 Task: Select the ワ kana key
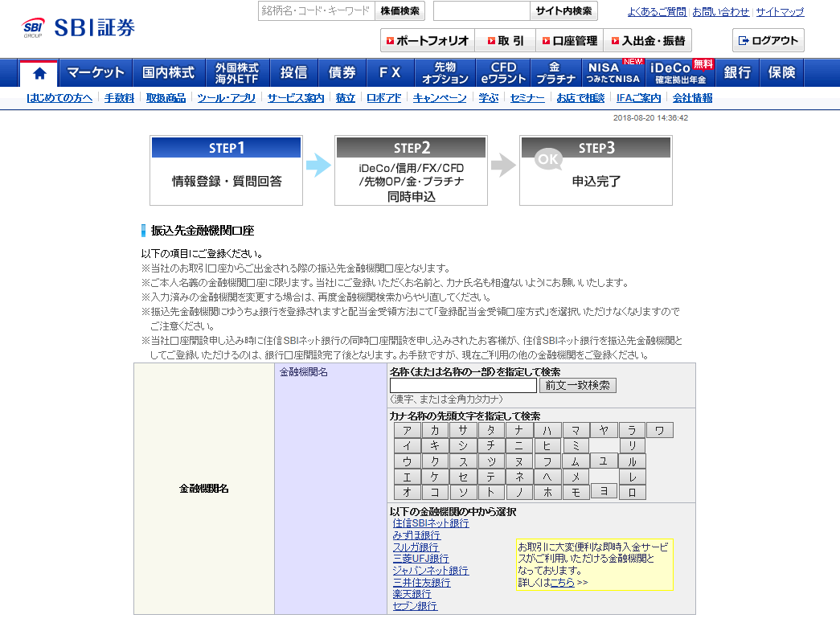[659, 430]
